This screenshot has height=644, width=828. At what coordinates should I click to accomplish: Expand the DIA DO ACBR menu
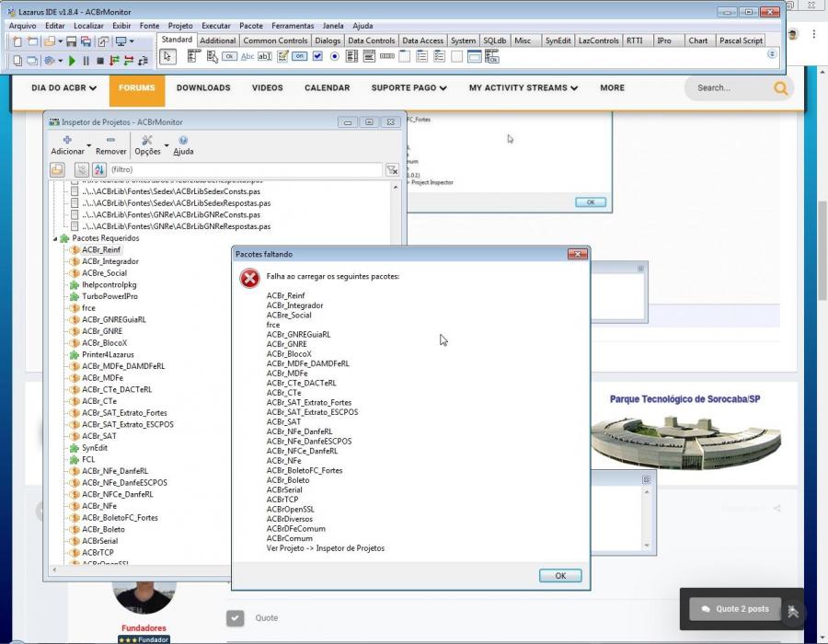point(63,88)
